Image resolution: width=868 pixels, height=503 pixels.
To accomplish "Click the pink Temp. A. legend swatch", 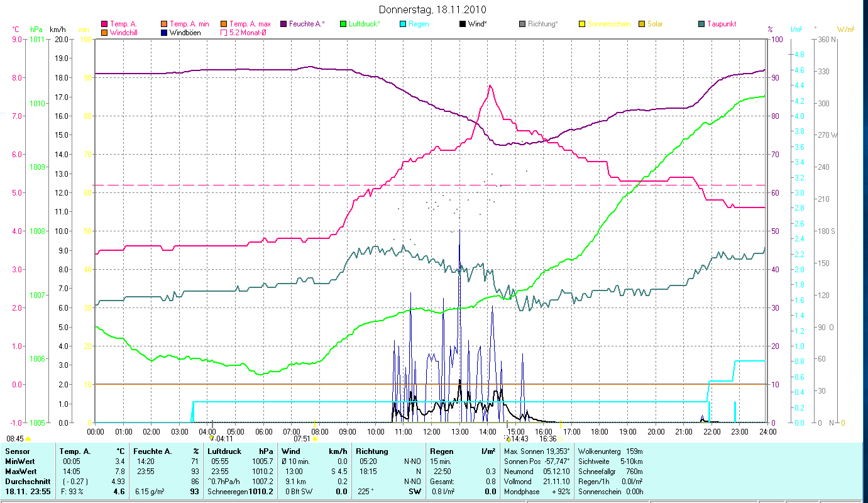I will (x=104, y=24).
